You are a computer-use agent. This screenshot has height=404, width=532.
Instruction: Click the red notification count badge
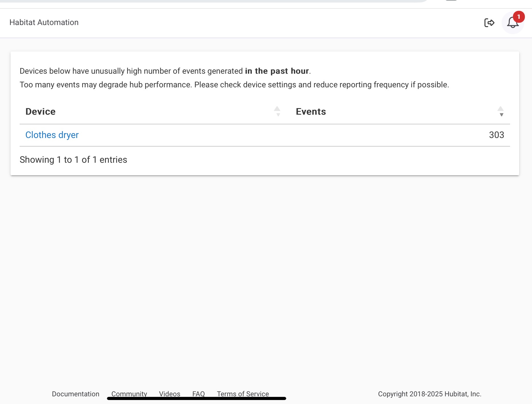pyautogui.click(x=519, y=17)
